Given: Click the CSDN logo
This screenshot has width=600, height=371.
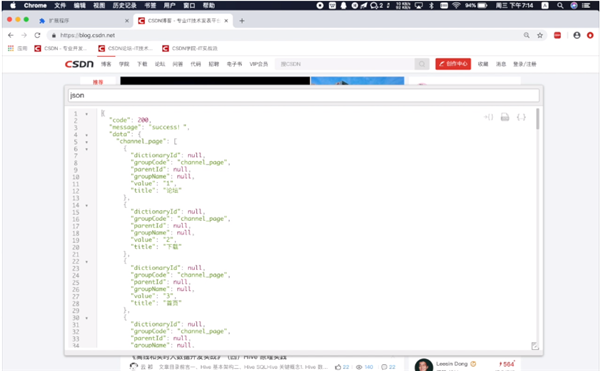Looking at the screenshot, I should point(79,64).
